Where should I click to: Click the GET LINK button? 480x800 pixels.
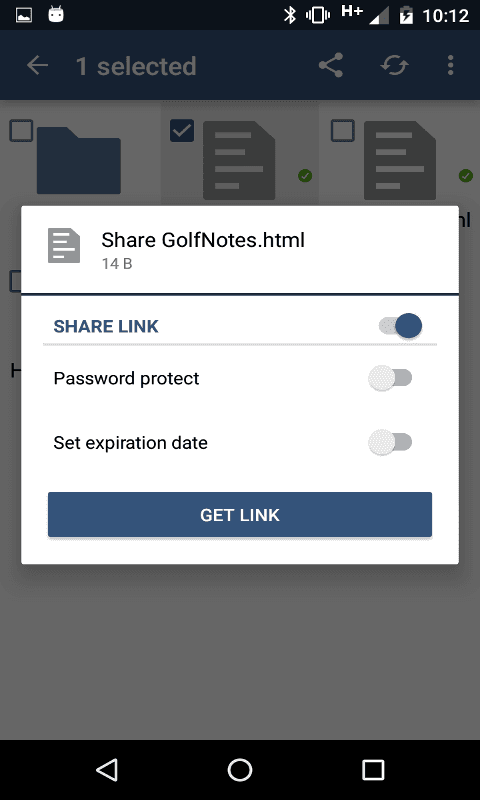pyautogui.click(x=240, y=515)
